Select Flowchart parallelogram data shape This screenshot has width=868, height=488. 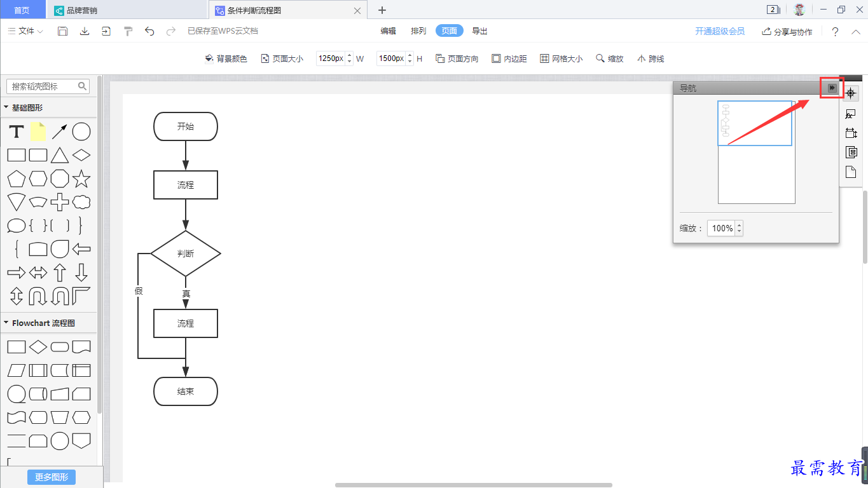[17, 370]
